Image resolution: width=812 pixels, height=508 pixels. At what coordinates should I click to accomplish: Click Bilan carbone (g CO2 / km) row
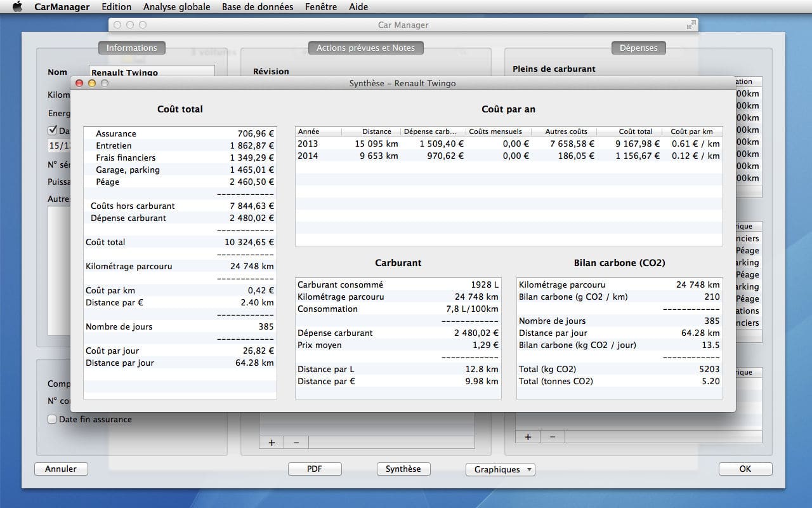point(620,297)
